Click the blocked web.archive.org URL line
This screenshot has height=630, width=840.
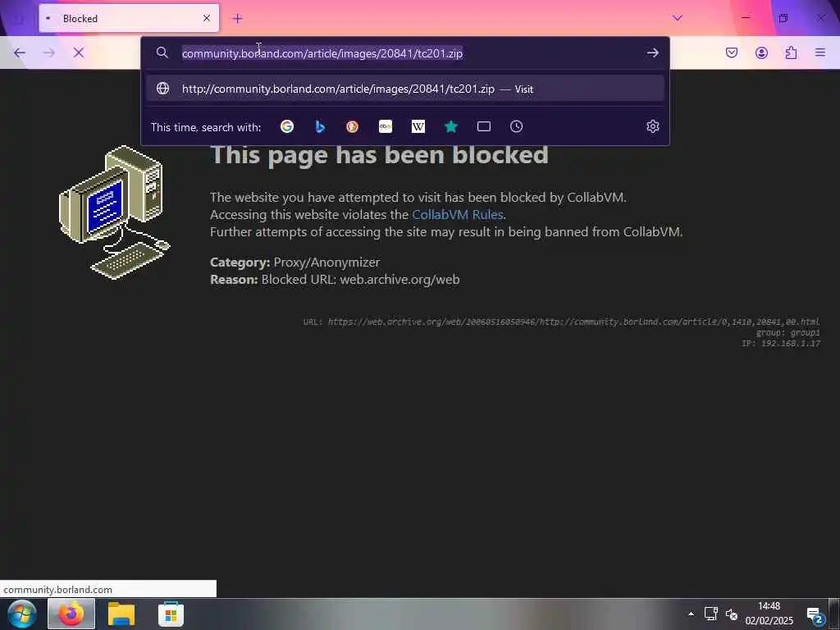[x=561, y=322]
